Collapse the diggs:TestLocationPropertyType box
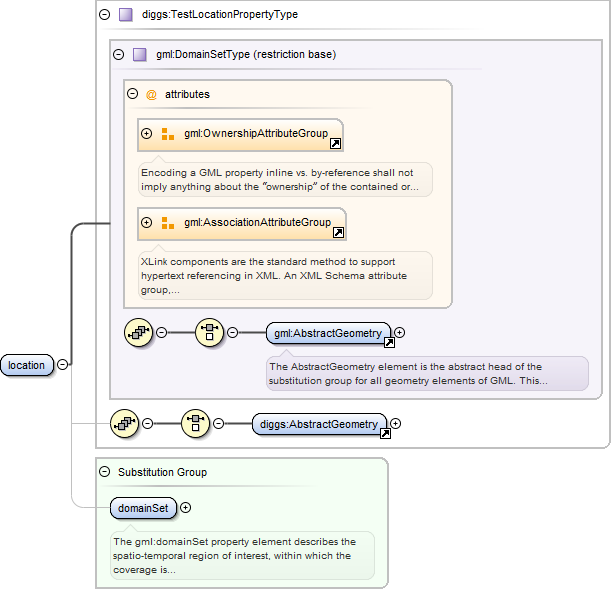The height and width of the screenshot is (590, 612). click(x=105, y=15)
